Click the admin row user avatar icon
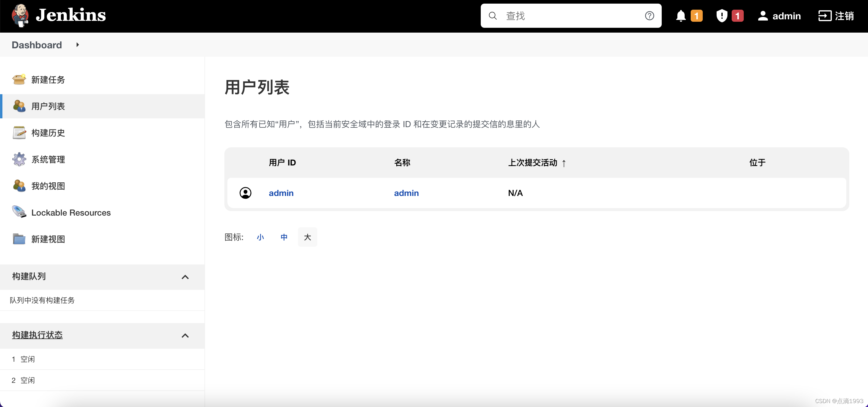The height and width of the screenshot is (407, 868). click(x=245, y=193)
